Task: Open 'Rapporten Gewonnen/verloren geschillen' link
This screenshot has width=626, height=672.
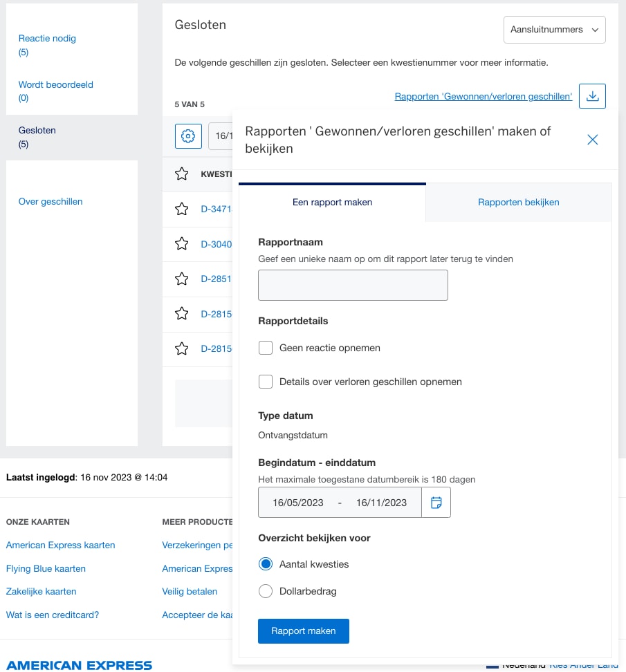Action: coord(483,96)
